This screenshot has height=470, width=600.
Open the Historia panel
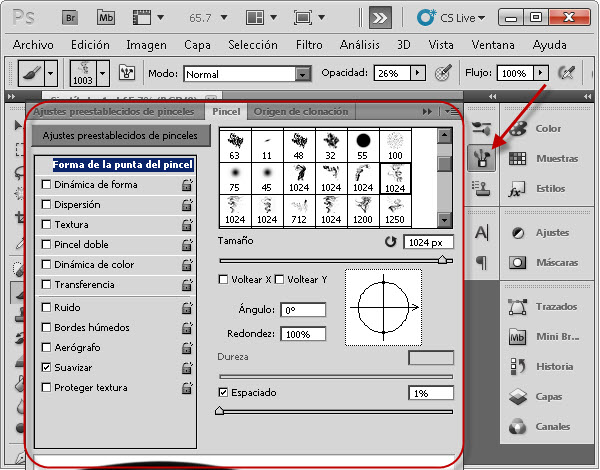tap(541, 366)
